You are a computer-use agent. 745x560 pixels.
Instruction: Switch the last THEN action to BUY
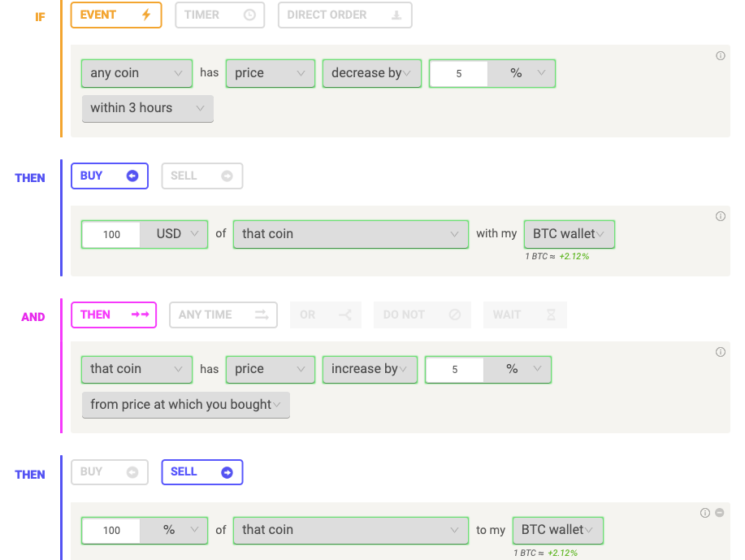tap(110, 472)
